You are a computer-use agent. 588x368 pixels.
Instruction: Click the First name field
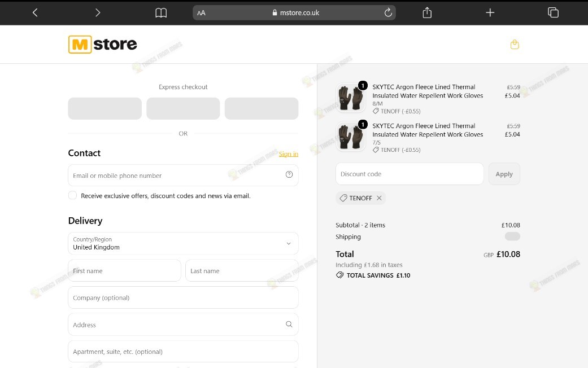tap(124, 270)
